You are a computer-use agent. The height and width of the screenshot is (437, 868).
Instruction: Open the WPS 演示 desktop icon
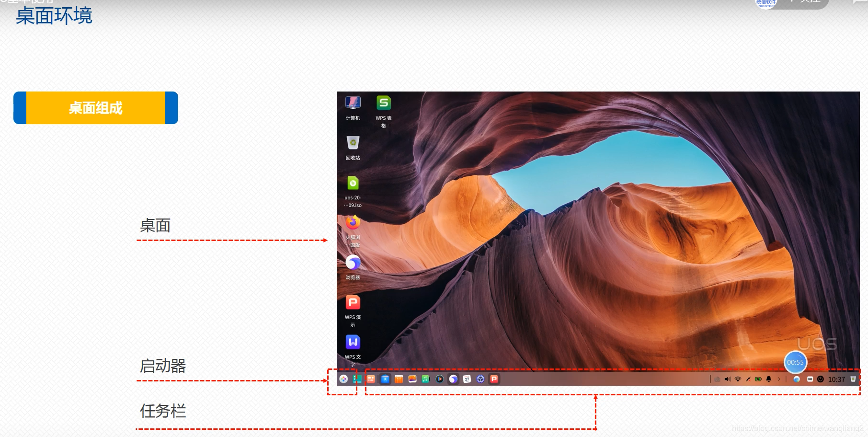pos(353,302)
